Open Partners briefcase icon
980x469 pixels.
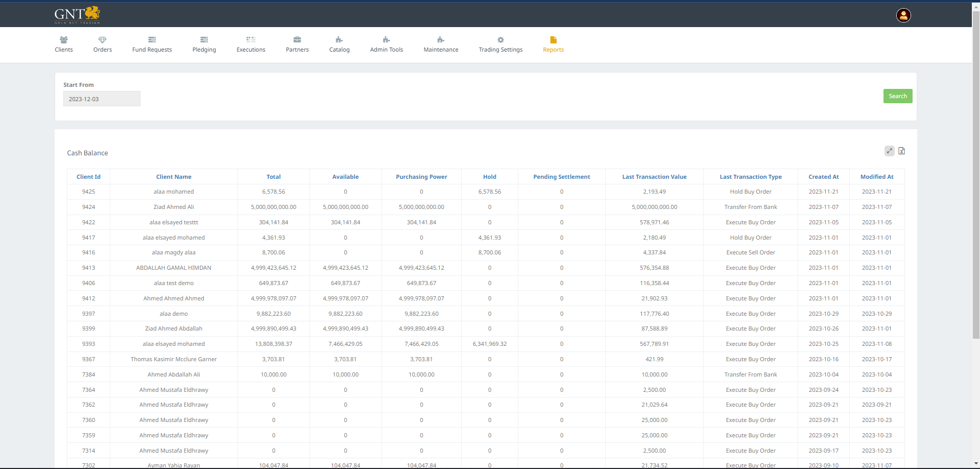coord(297,40)
